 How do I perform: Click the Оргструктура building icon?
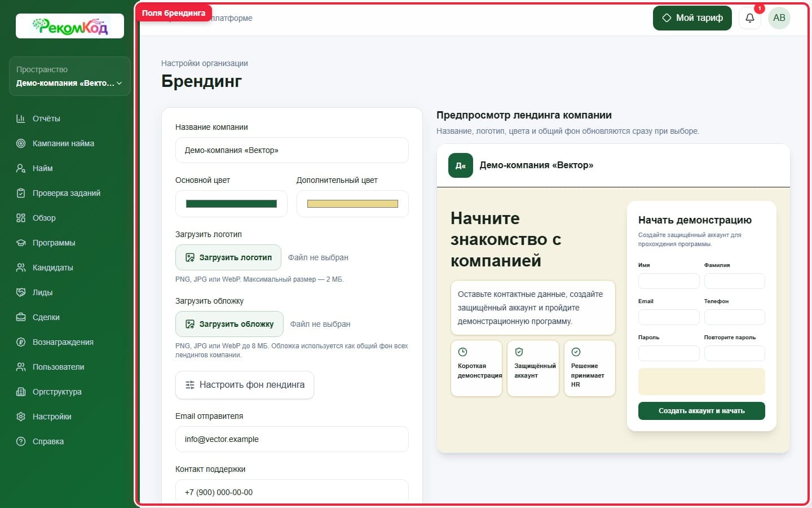click(x=21, y=392)
